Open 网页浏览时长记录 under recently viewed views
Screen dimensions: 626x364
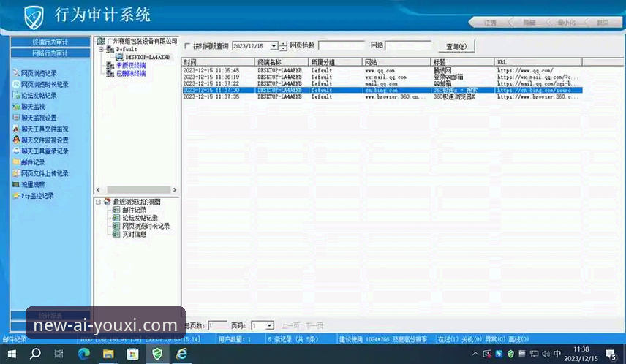point(146,226)
